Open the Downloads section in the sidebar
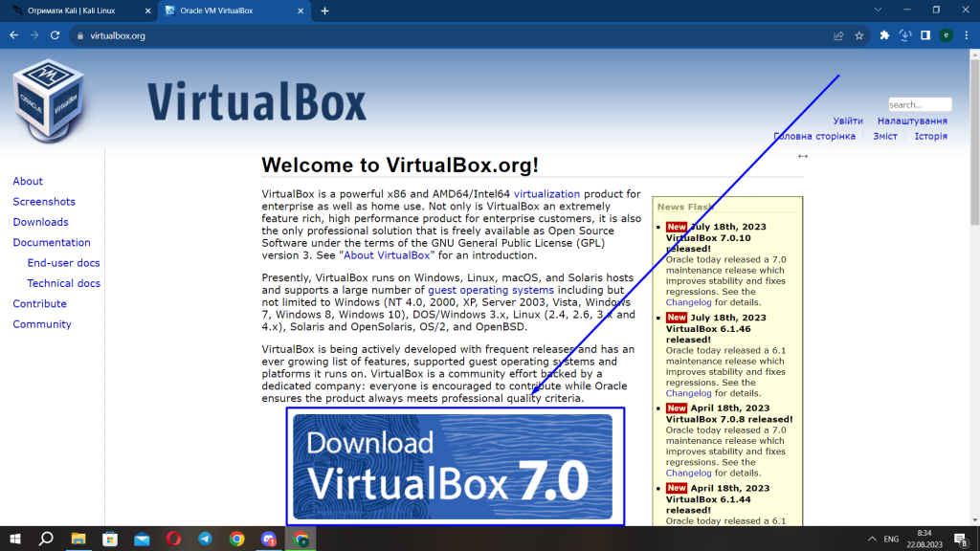 point(40,221)
